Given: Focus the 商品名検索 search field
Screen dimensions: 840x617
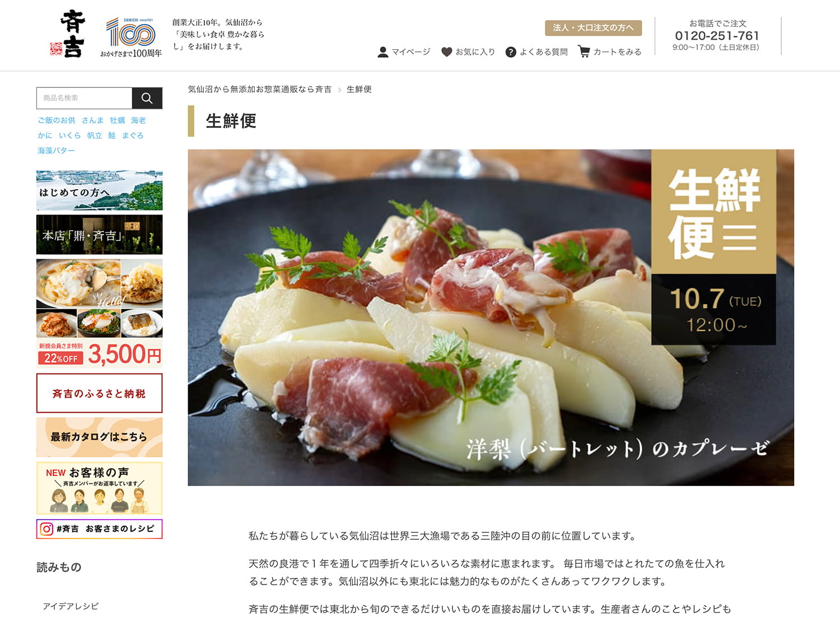Looking at the screenshot, I should 84,98.
